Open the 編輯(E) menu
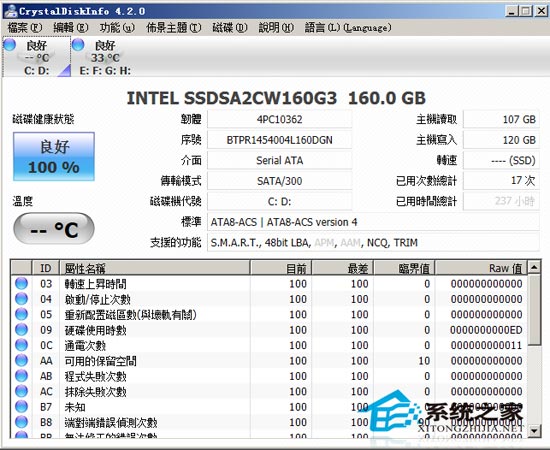550x450 pixels. (71, 27)
